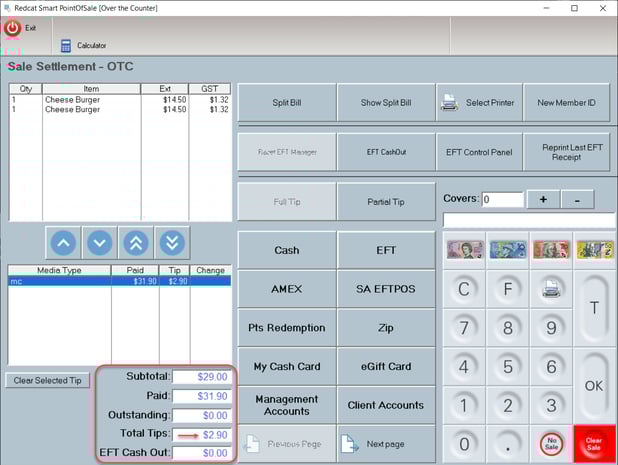618x465 pixels.
Task: Click the Subtotal $29.00 field
Action: pyautogui.click(x=202, y=377)
